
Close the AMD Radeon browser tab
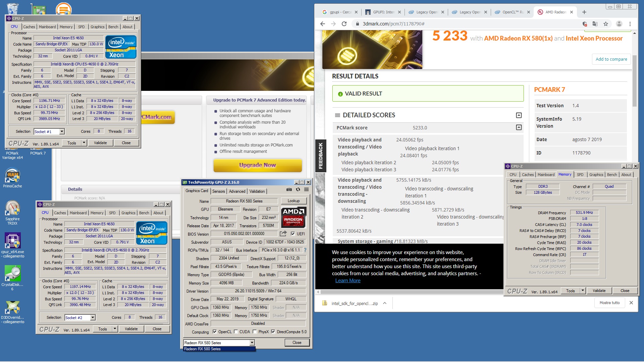(x=572, y=12)
